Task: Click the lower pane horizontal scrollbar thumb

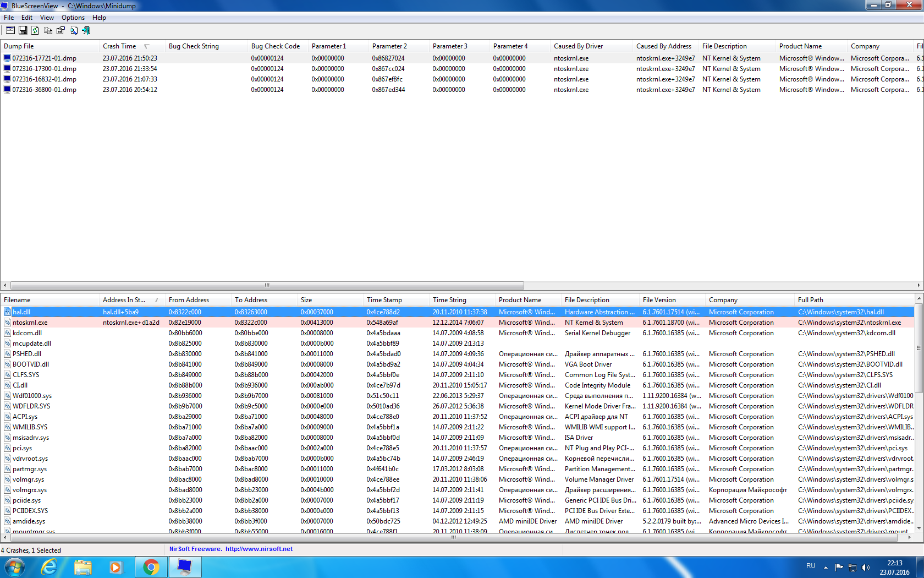Action: coord(454,537)
